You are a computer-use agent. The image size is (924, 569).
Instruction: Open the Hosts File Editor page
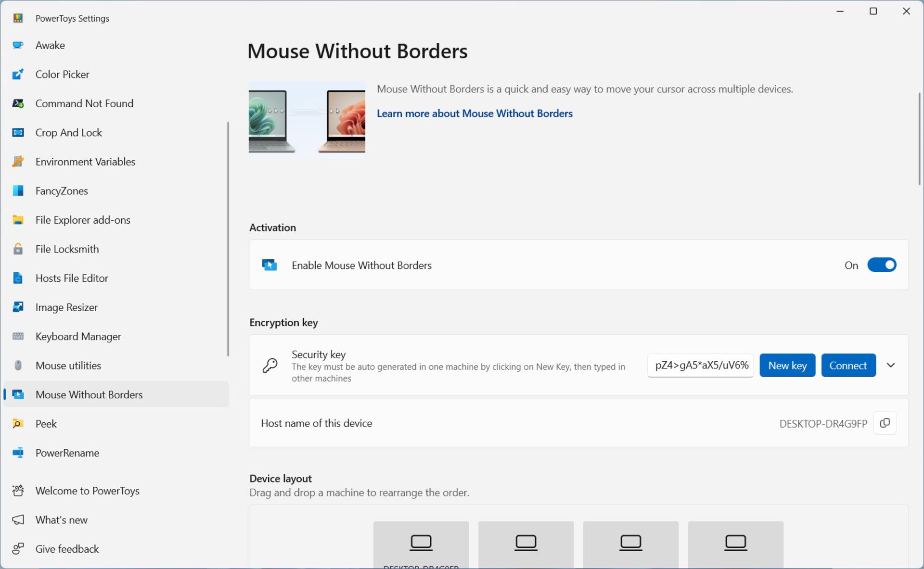coord(72,278)
